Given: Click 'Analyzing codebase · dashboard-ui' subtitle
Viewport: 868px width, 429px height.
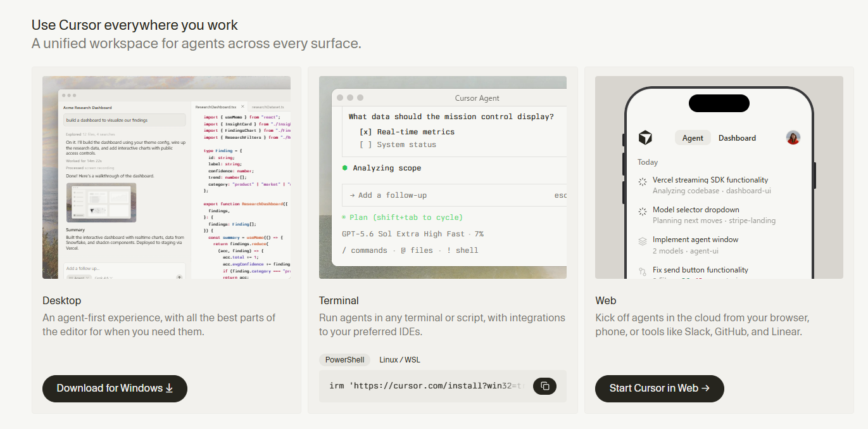Looking at the screenshot, I should tap(712, 191).
